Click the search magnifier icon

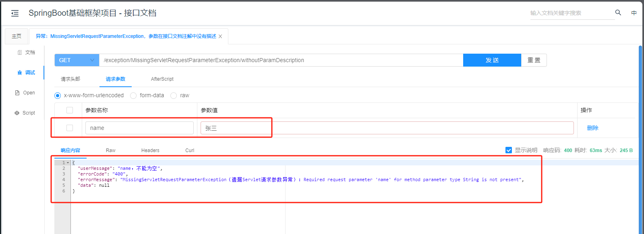[x=618, y=13]
